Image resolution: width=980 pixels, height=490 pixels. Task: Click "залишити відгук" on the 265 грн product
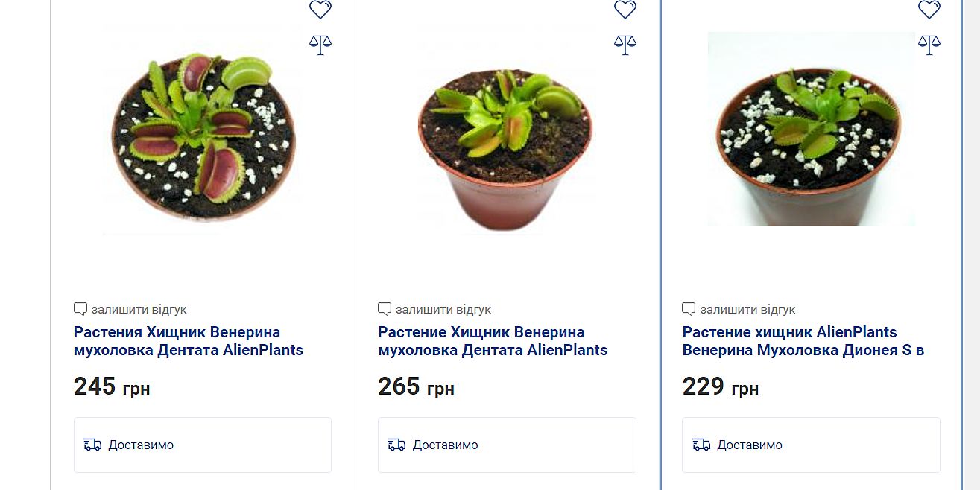coord(443,309)
